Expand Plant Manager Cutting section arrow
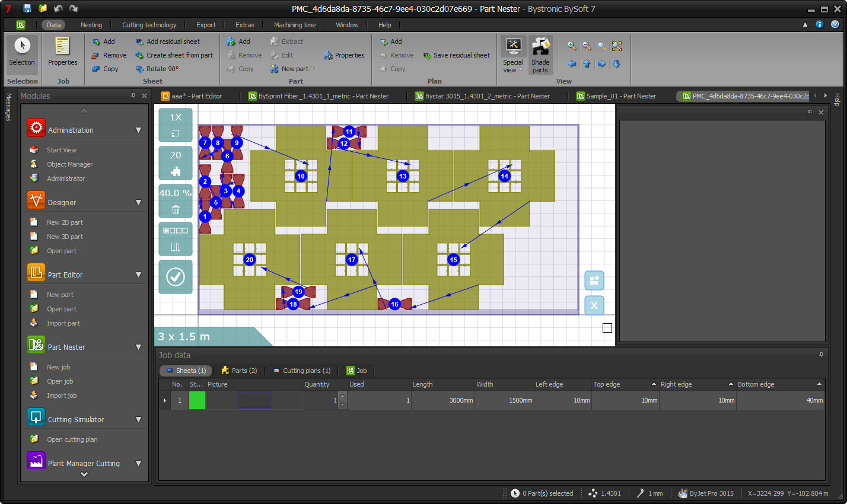 click(x=139, y=463)
